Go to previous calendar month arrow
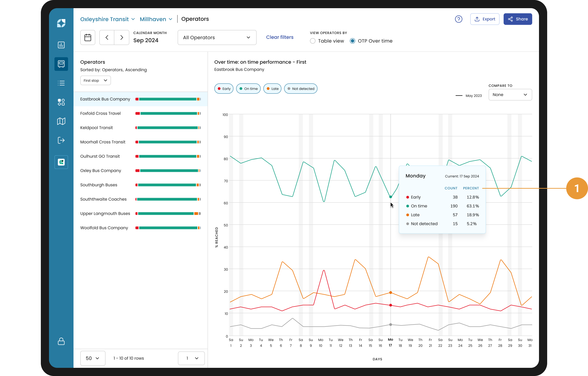 click(107, 37)
